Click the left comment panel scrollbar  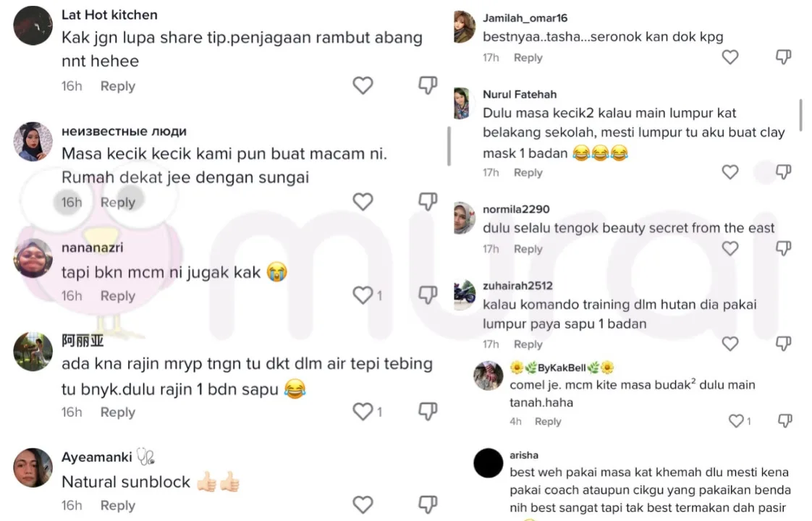(449, 147)
